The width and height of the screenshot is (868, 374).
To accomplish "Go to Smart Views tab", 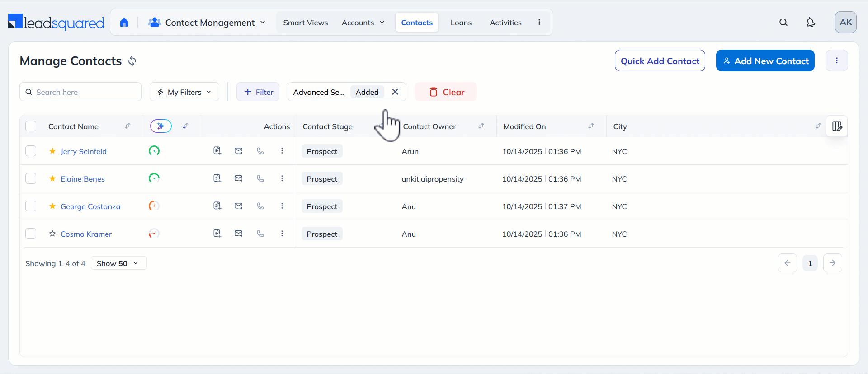I will click(x=305, y=23).
